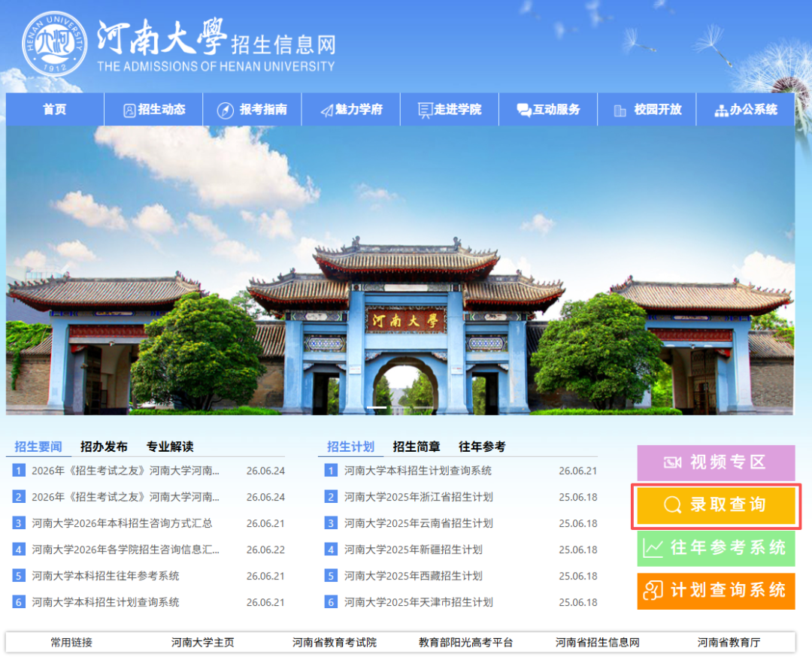Open the 河南省教育考试院 footer link
The image size is (812, 663).
click(335, 643)
